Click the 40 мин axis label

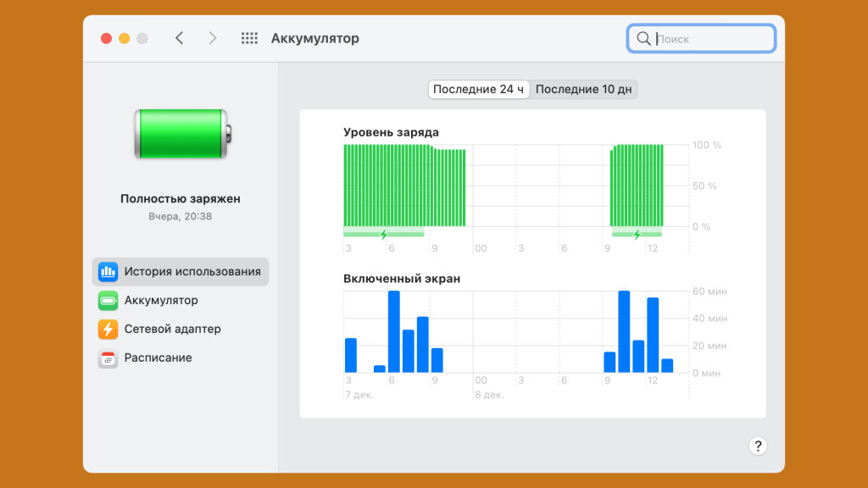tap(709, 319)
